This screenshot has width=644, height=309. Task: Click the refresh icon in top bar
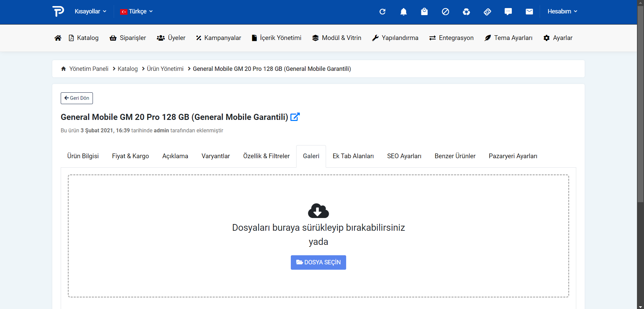tap(382, 12)
